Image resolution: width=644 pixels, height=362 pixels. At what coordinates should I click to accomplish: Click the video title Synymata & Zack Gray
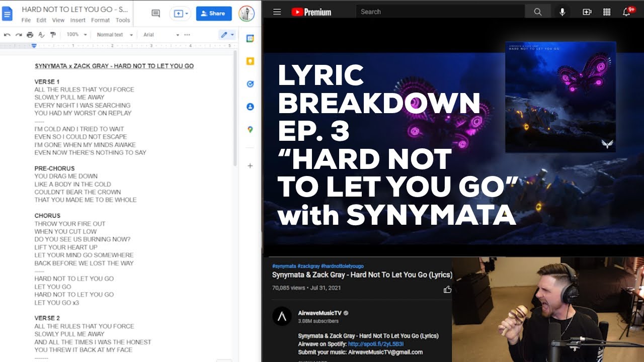pos(362,275)
